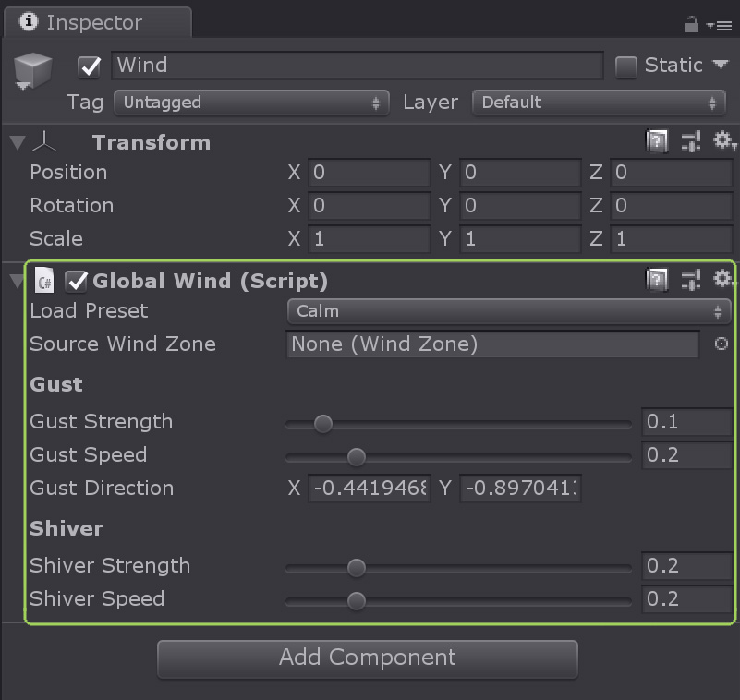The image size is (740, 700).
Task: Open the Global Wind help reference icon
Action: 657,280
